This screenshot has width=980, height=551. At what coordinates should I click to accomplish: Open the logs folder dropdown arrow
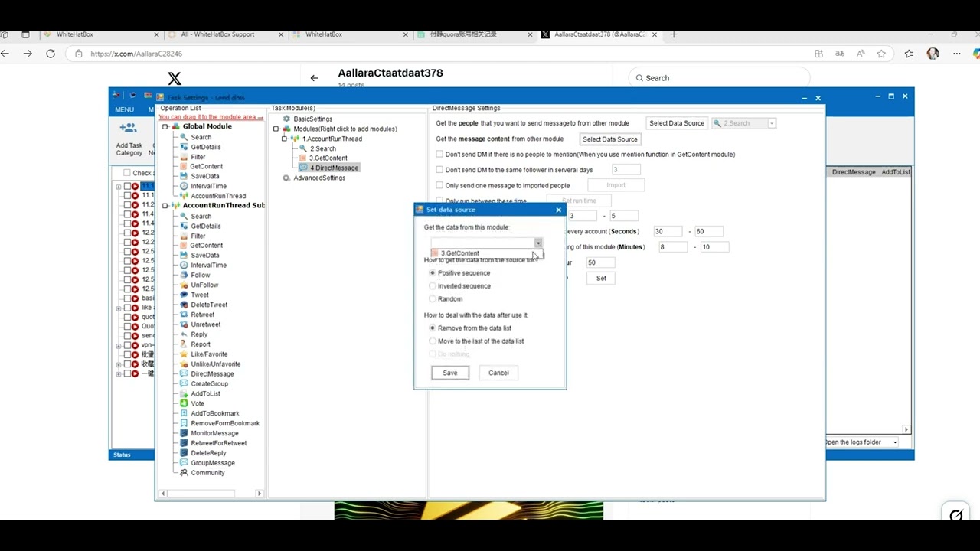coord(895,442)
